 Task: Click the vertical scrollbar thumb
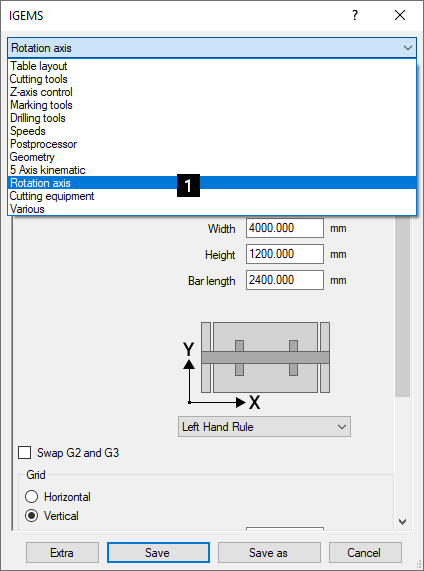(403, 306)
